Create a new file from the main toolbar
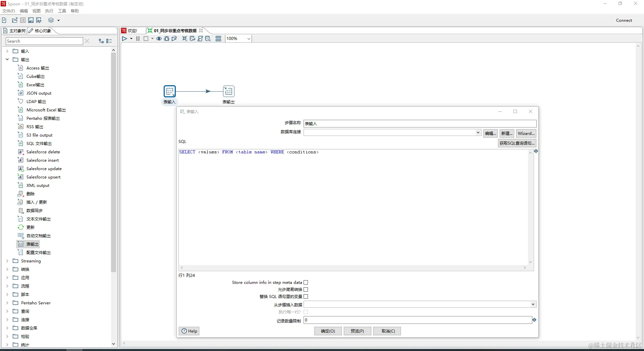The height and width of the screenshot is (351, 644). point(4,20)
